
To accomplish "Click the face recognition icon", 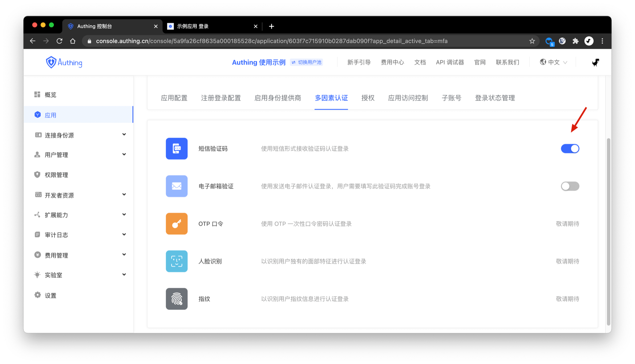I will click(177, 261).
